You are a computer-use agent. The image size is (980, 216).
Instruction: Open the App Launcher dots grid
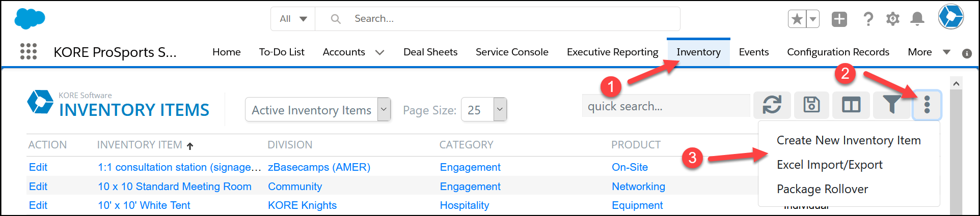29,51
